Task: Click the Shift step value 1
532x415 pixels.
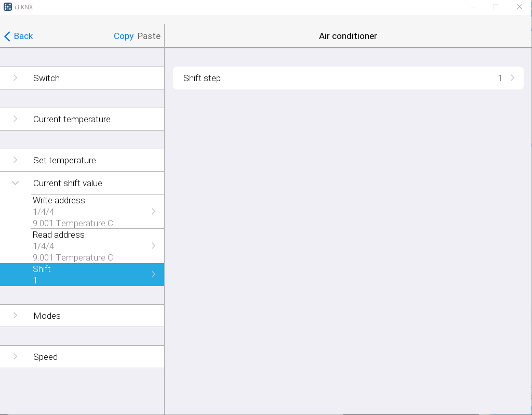Action: point(500,78)
